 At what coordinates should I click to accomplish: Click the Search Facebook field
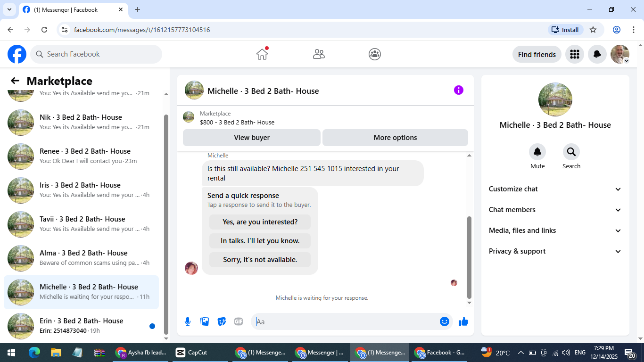[96, 54]
